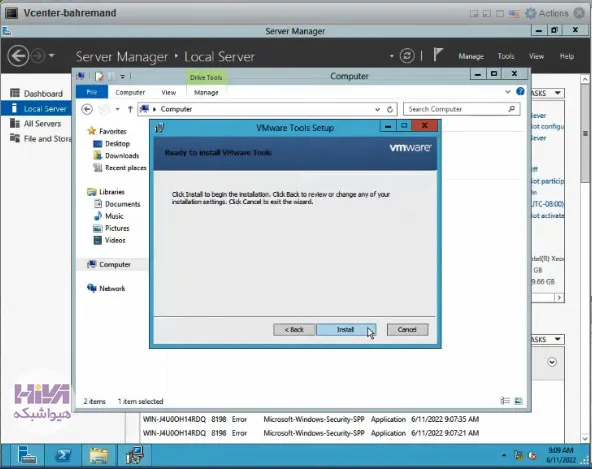Open the quick access toolbar customize dropdown

tap(122, 76)
